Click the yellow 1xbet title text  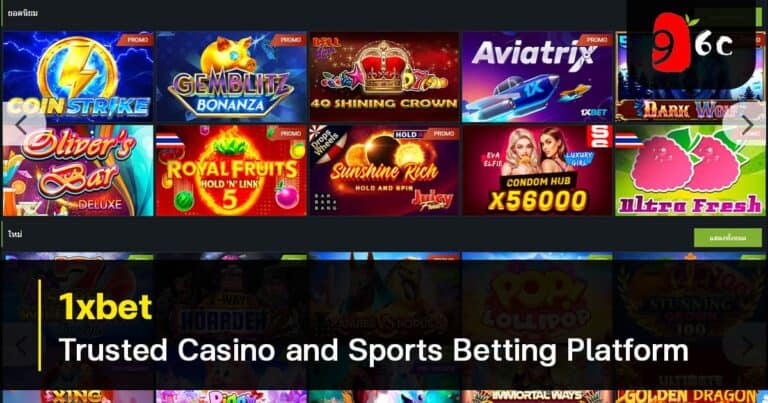(x=105, y=307)
